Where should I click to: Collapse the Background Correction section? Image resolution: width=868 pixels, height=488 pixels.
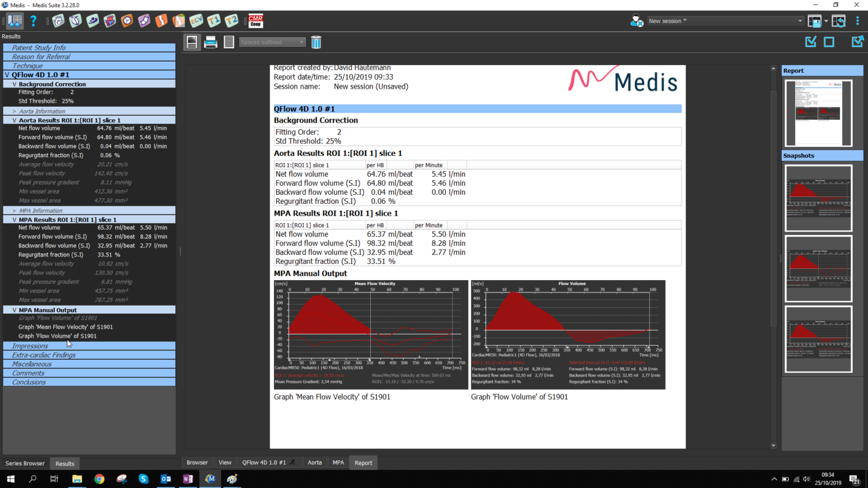coord(13,84)
